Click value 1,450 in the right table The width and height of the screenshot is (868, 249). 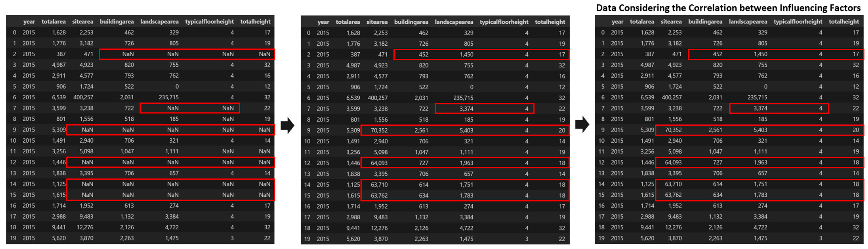tap(760, 54)
